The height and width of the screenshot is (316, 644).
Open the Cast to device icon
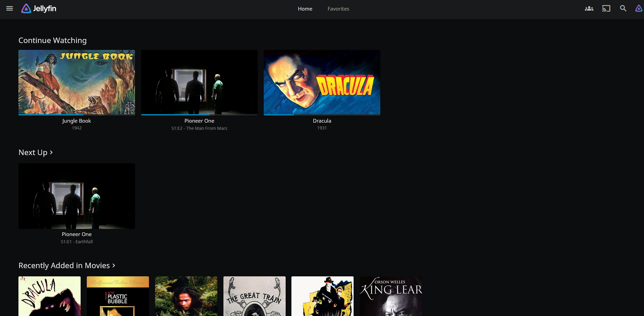pyautogui.click(x=606, y=9)
